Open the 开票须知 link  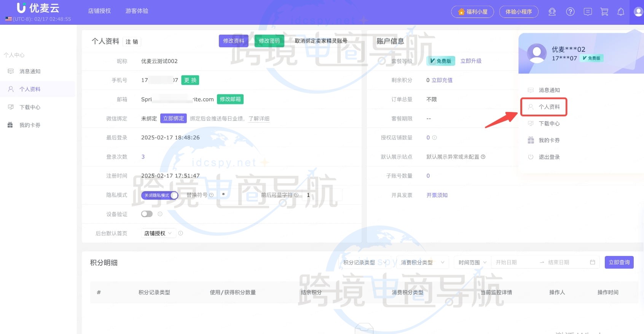tap(437, 195)
